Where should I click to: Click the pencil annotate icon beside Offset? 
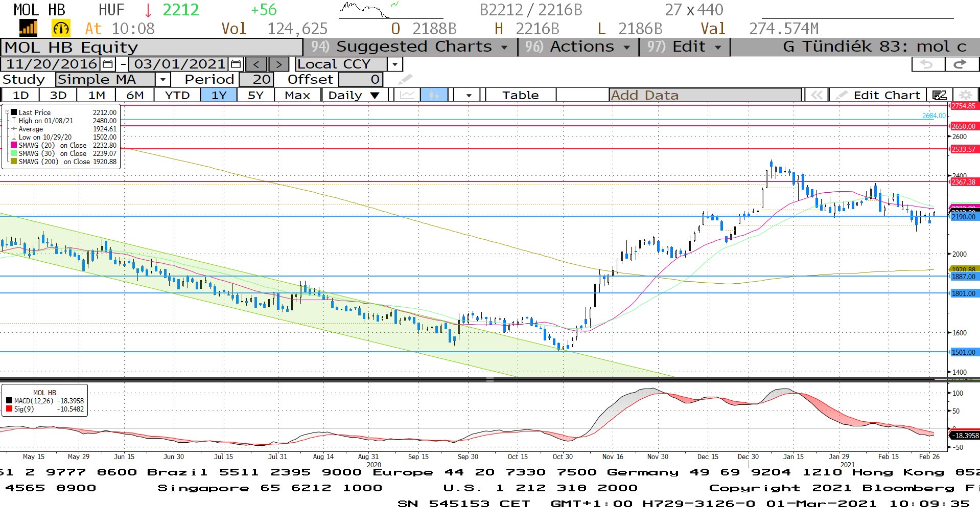point(405,79)
